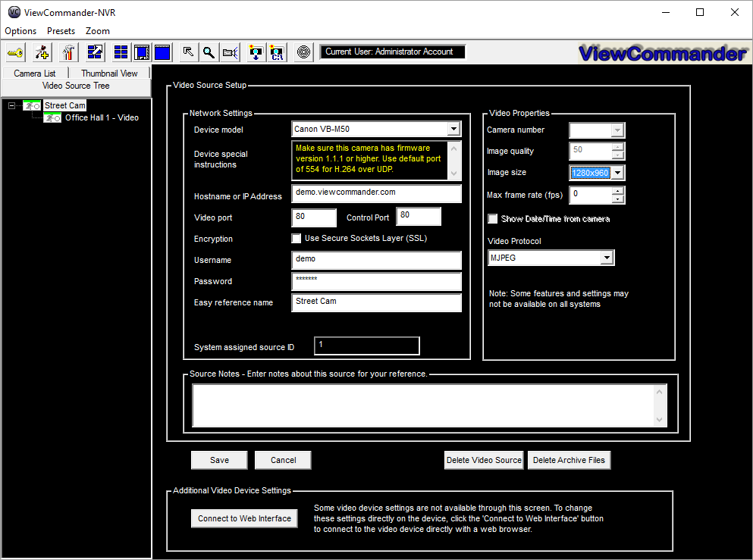Switch to the Video Source Tree tab
Viewport: 753px width, 560px height.
point(76,86)
